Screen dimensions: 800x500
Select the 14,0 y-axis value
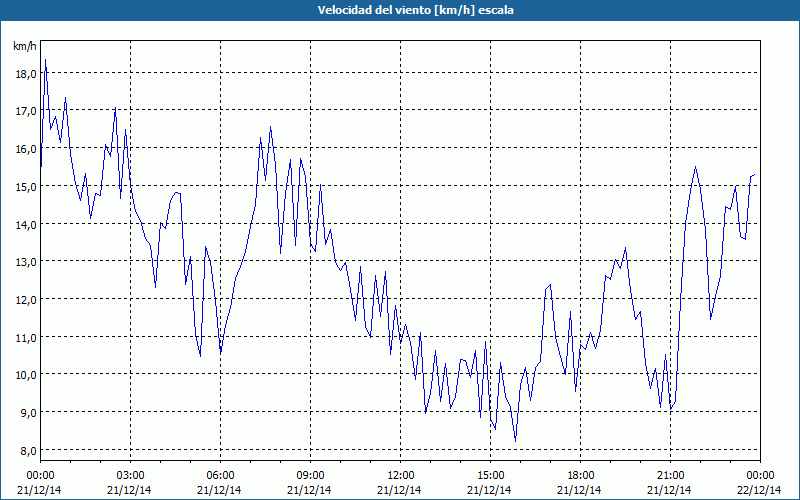tap(26, 224)
